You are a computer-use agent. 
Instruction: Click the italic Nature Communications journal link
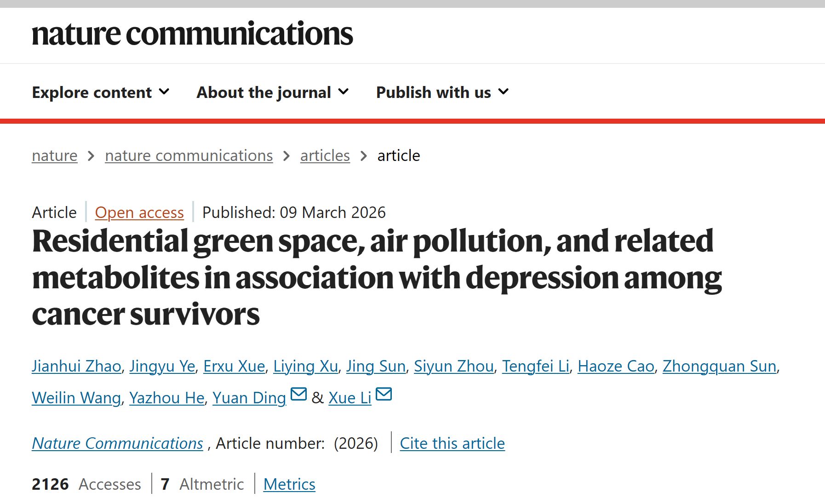(117, 444)
